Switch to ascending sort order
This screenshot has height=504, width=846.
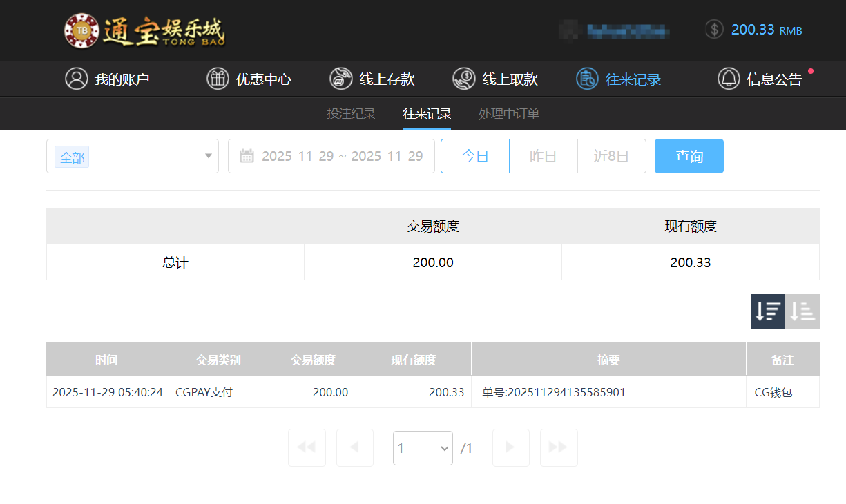[x=802, y=311]
